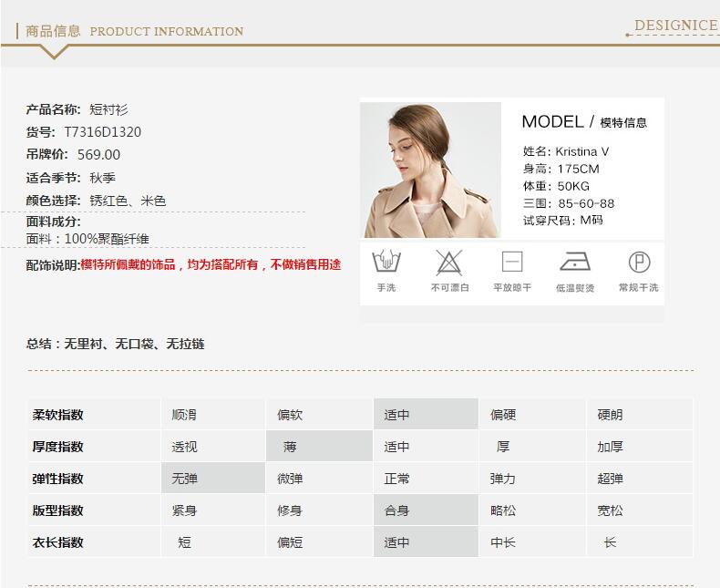This screenshot has height=588, width=720.
Task: Select the highlighted 合身 fit cell
Action: pos(426,511)
